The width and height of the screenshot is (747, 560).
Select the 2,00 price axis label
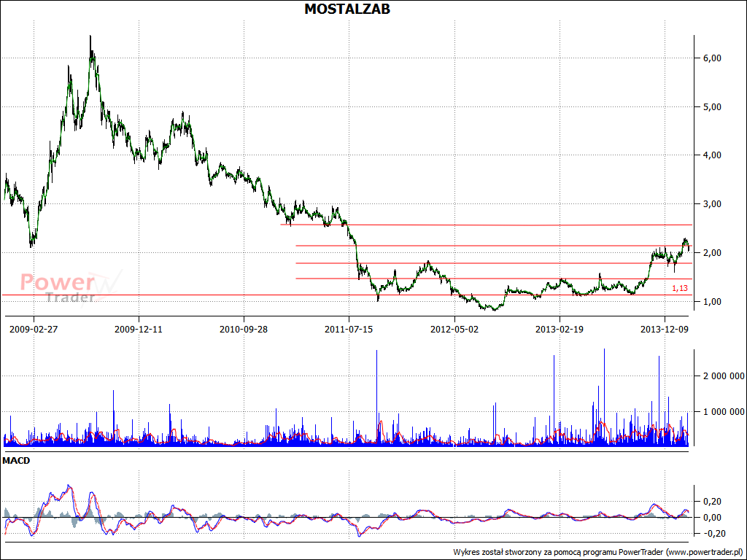coord(712,253)
